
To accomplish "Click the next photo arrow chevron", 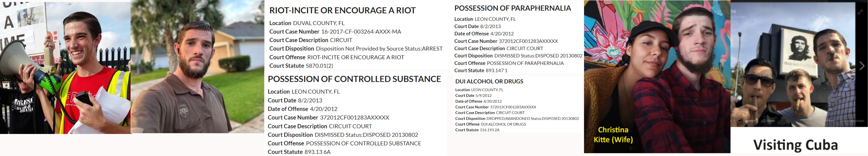I will pyautogui.click(x=862, y=66).
